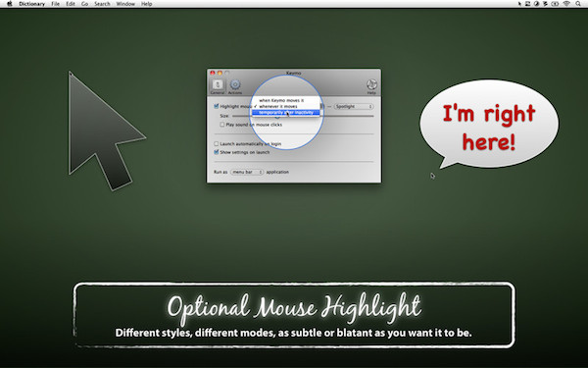Open Spotlight search in the menu bar
This screenshot has height=368, width=588.
coord(578,4)
